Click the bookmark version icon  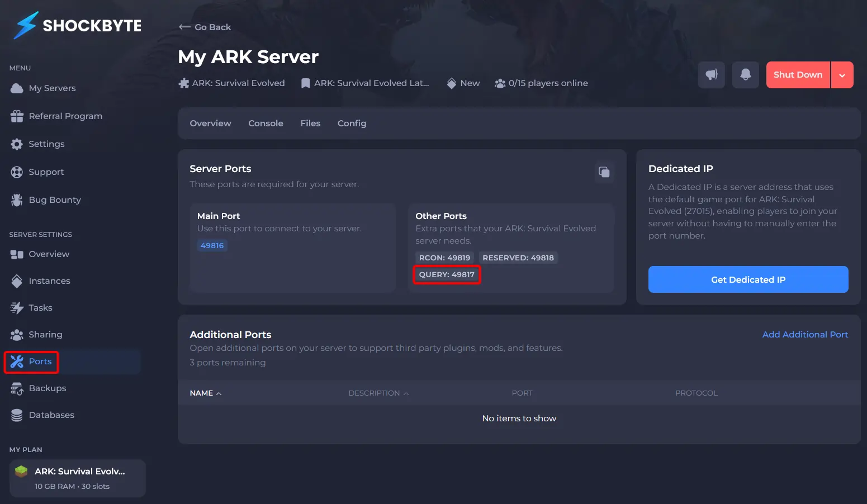click(305, 83)
